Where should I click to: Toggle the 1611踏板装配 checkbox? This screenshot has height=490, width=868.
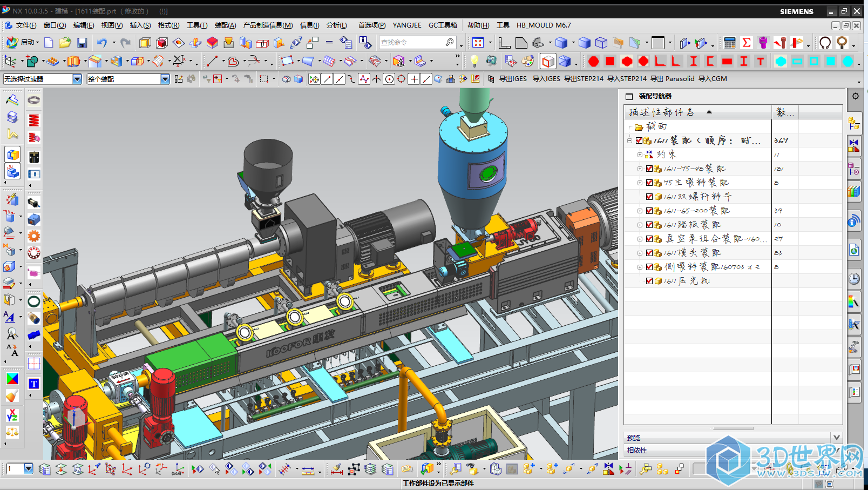point(649,225)
